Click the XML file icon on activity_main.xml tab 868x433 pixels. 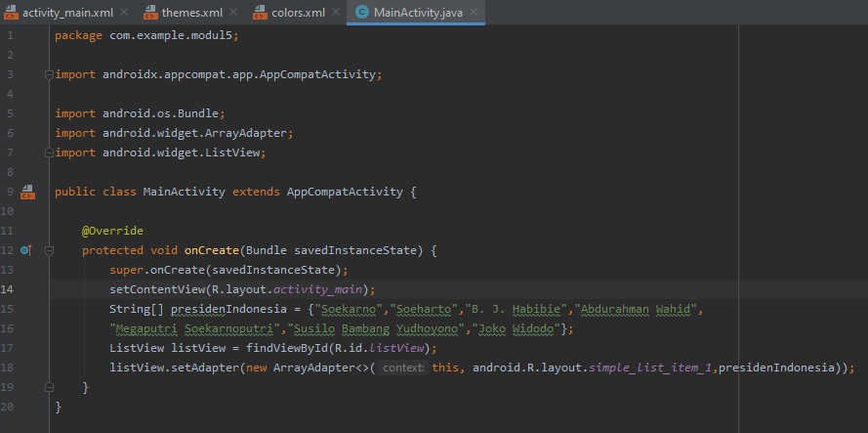coord(11,12)
